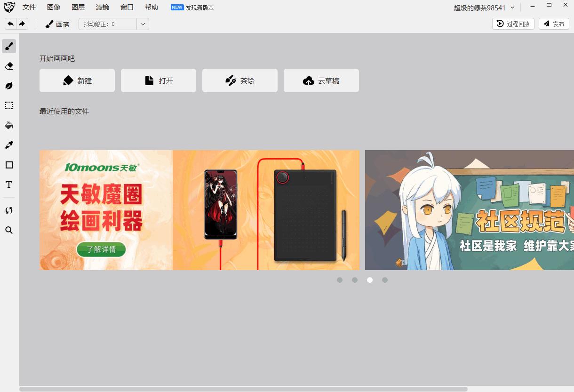Image resolution: width=574 pixels, height=392 pixels.
Task: Click the horizontal scrollbar at the bottom
Action: pos(244,389)
